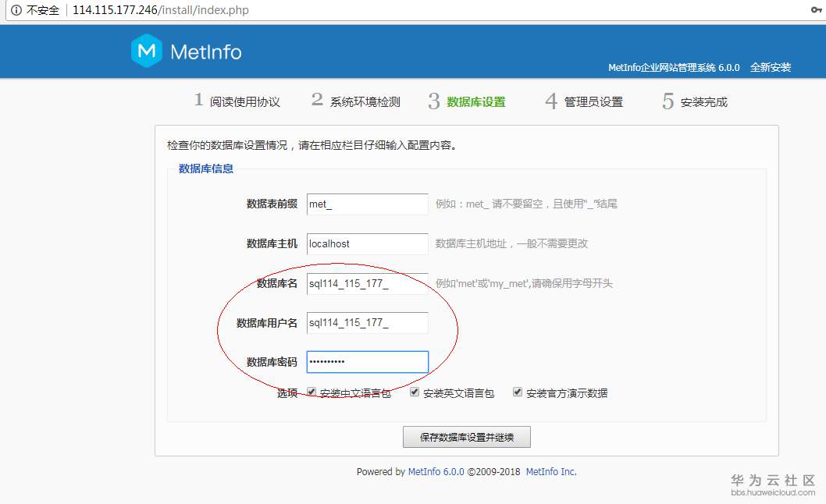
Task: Toggle off 安装官方演示数据
Action: point(517,391)
